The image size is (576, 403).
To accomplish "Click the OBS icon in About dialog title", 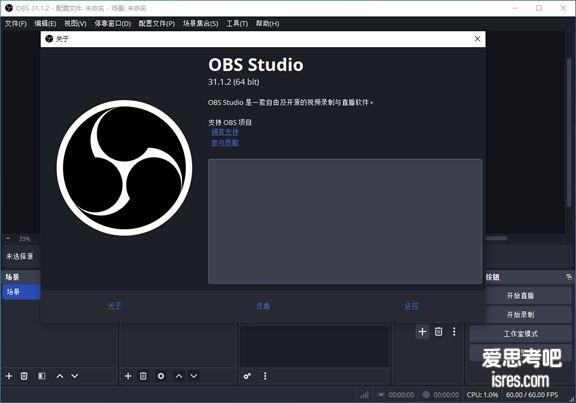I will [49, 39].
